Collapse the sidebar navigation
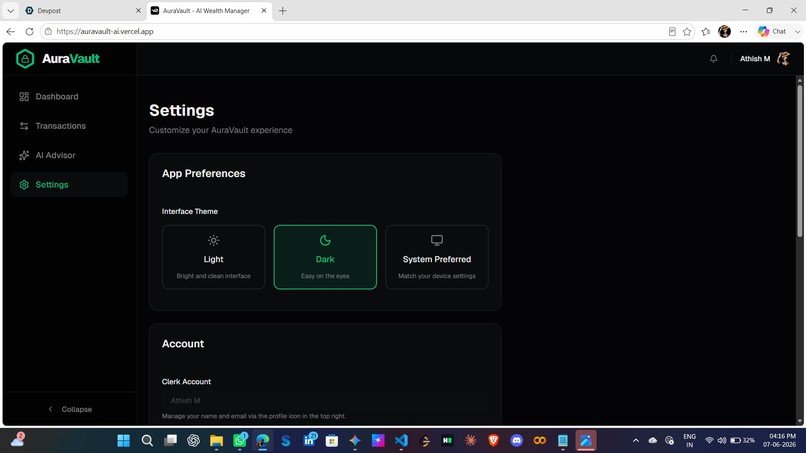The height and width of the screenshot is (453, 806). 70,409
